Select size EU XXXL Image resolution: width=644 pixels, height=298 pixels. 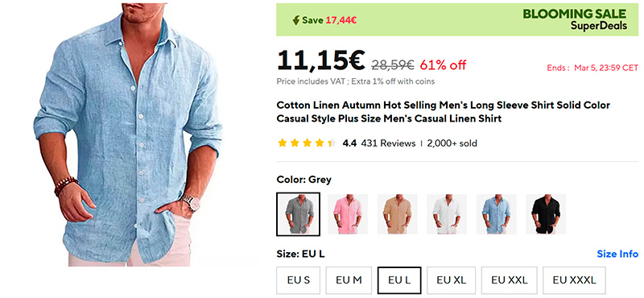pyautogui.click(x=574, y=280)
